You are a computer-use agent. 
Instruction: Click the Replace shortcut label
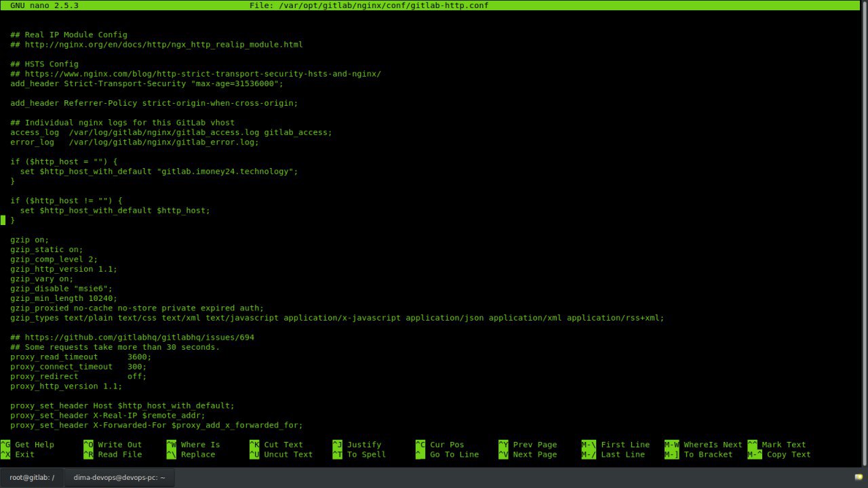198,454
